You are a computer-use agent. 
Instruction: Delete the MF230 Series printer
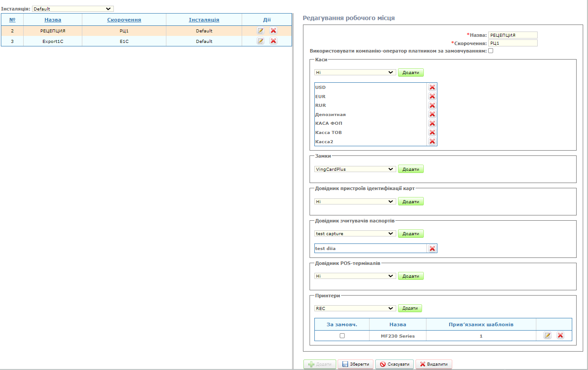pyautogui.click(x=560, y=335)
